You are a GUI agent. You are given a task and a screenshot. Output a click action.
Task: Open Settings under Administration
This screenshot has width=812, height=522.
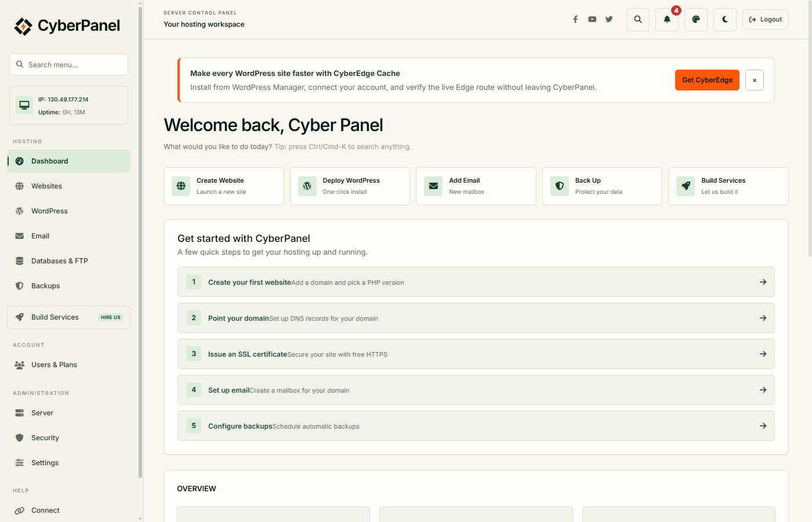(x=68, y=463)
